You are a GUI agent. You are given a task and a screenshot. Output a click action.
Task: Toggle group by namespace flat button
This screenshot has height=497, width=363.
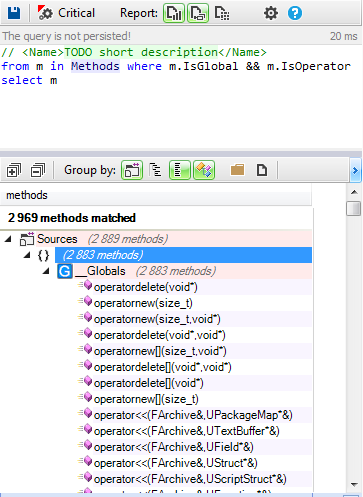coord(180,170)
